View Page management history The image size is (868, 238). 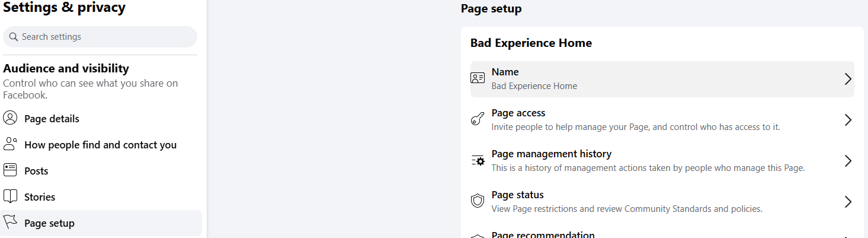pyautogui.click(x=662, y=161)
